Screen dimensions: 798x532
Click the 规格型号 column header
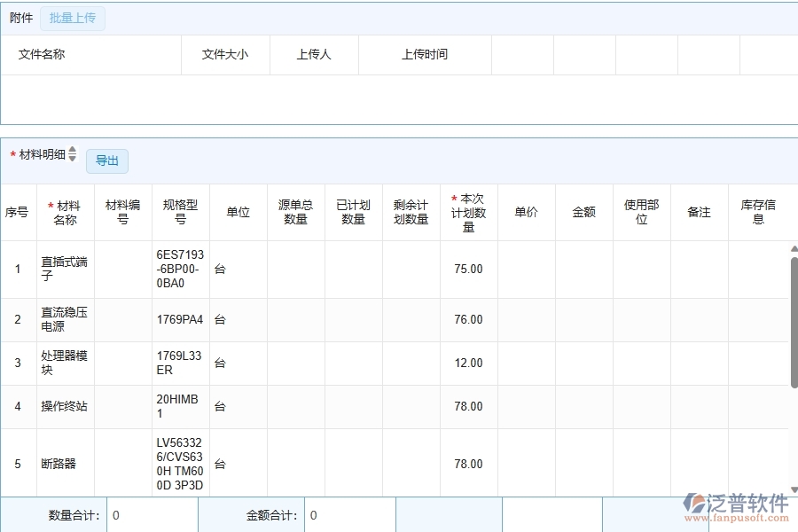click(180, 213)
